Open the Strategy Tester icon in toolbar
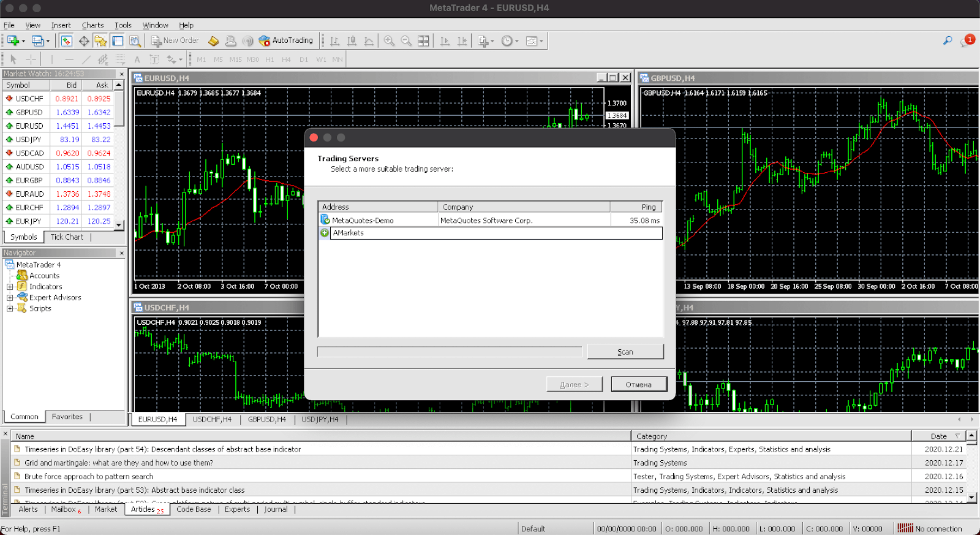 pyautogui.click(x=135, y=40)
